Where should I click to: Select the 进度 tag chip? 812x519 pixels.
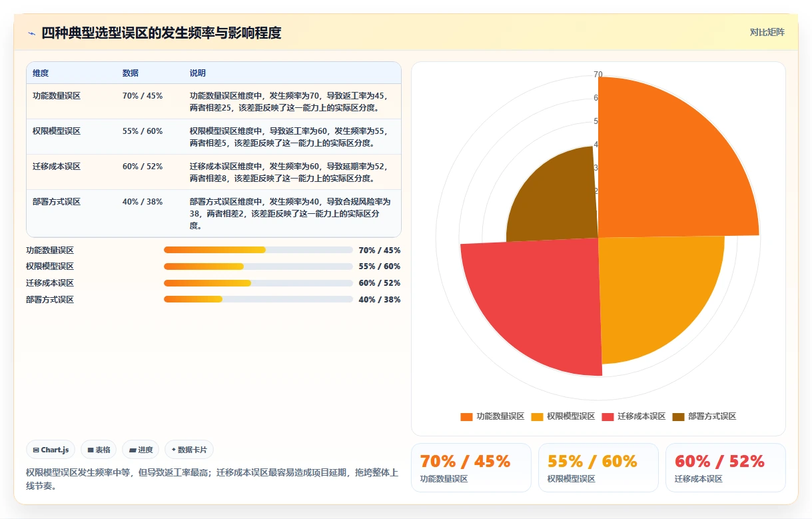[x=141, y=450]
